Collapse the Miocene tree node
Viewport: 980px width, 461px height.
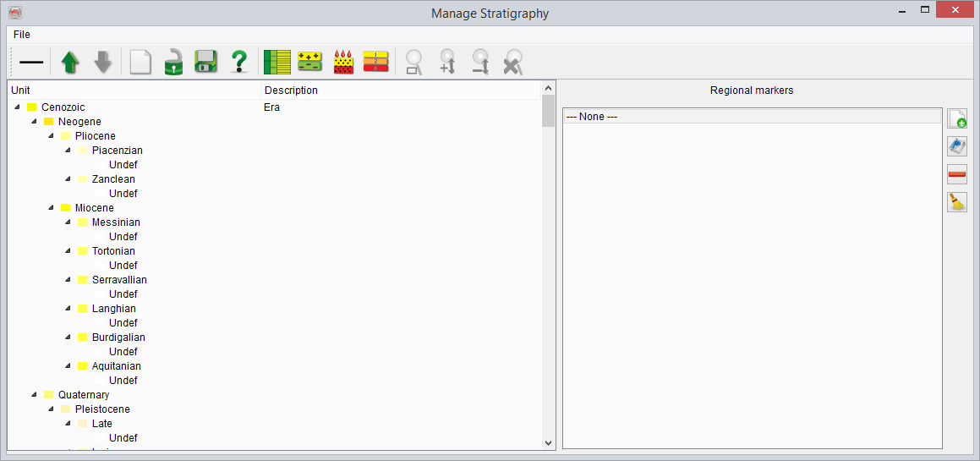[51, 208]
